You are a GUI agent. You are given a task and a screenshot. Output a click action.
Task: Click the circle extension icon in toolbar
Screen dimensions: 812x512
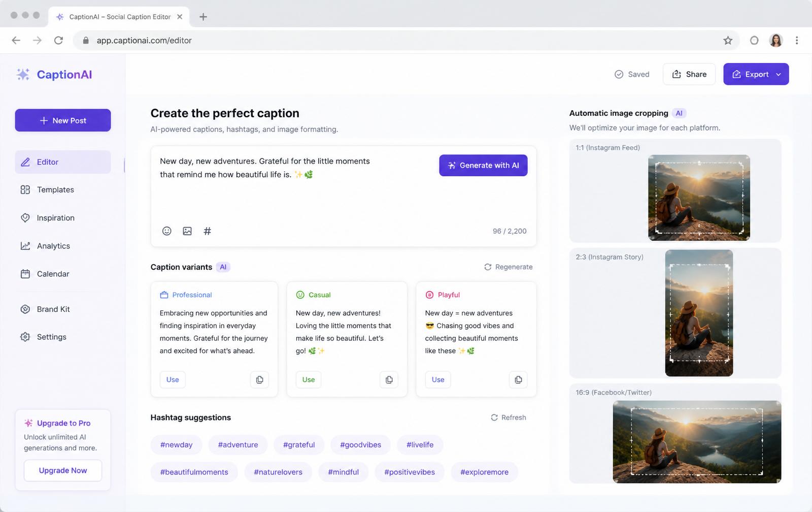pos(754,41)
